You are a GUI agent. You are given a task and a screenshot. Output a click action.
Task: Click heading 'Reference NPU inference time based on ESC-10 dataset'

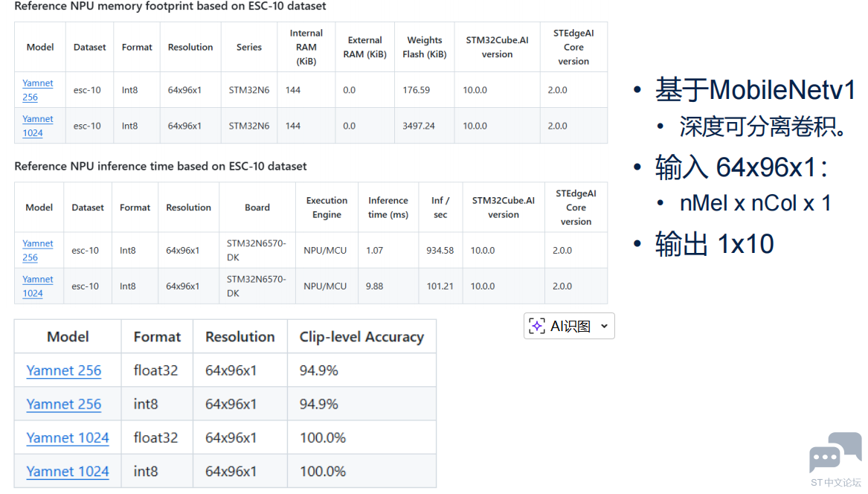161,166
